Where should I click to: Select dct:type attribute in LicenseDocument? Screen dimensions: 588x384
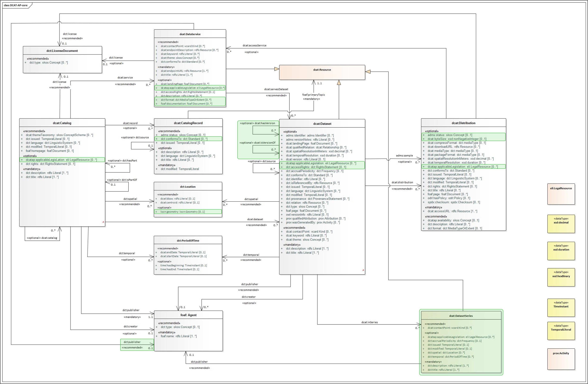click(48, 63)
